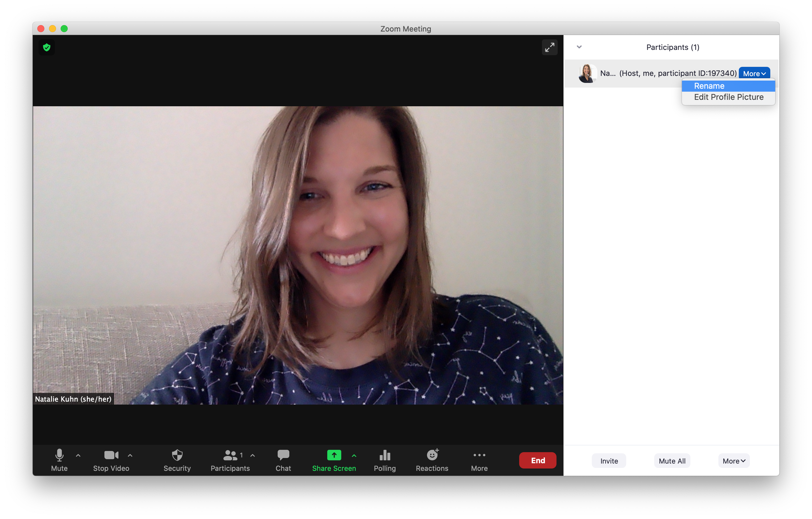This screenshot has height=519, width=812.
Task: Open Share Screen options arrow
Action: (x=354, y=456)
